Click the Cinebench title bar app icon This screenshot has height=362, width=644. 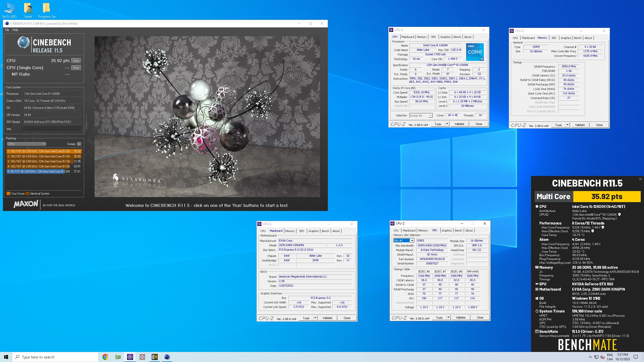[7, 23]
